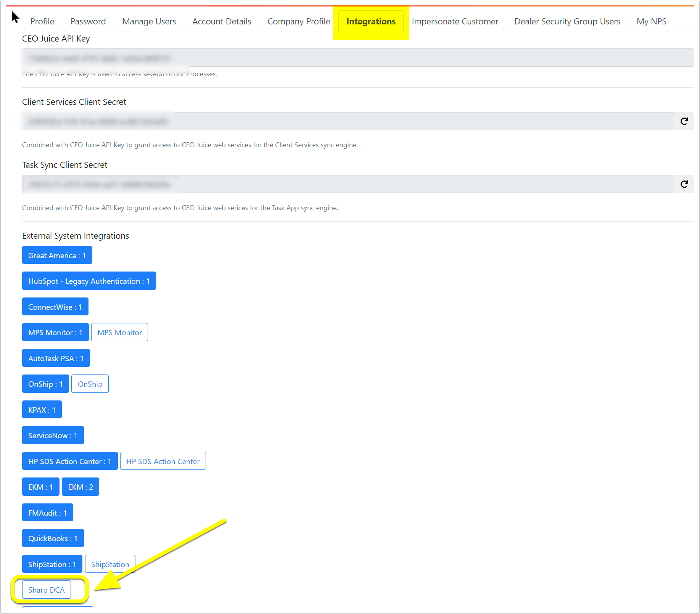This screenshot has width=700, height=614.
Task: Select the Integrations tab
Action: coord(371,21)
